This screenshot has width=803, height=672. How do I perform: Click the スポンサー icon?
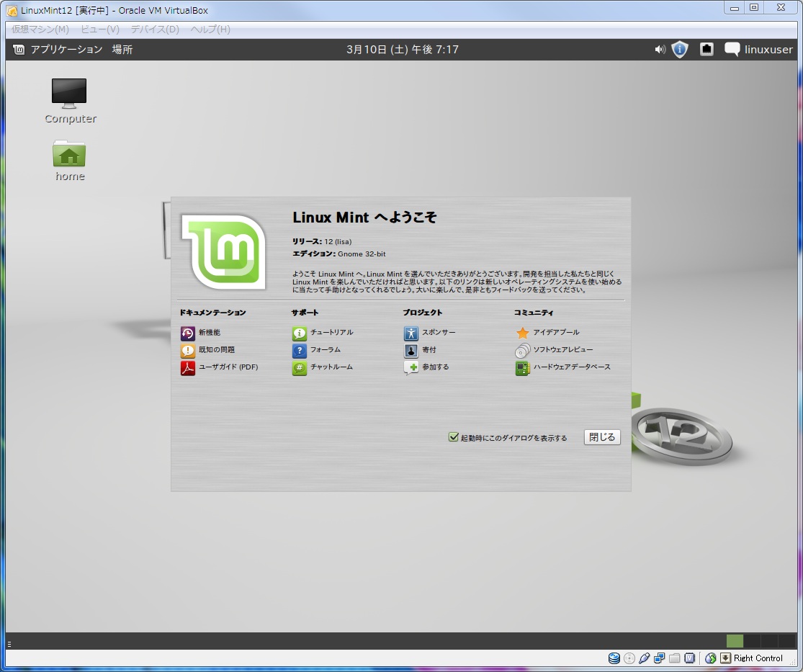pyautogui.click(x=411, y=333)
